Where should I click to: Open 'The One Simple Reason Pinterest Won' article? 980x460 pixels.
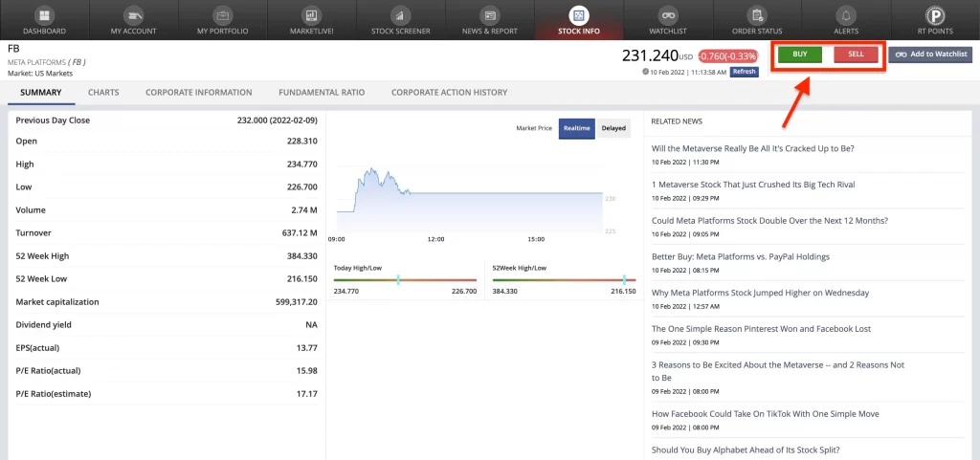click(x=761, y=329)
